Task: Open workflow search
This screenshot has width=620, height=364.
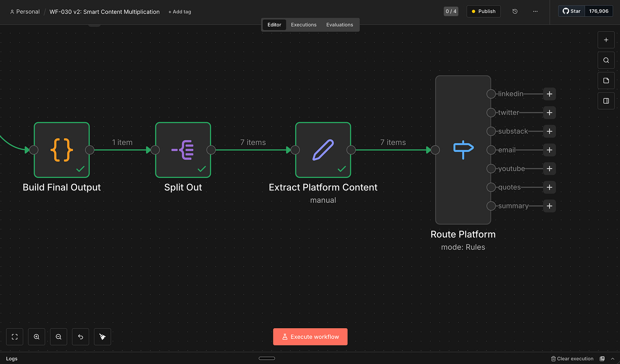Action: point(606,60)
